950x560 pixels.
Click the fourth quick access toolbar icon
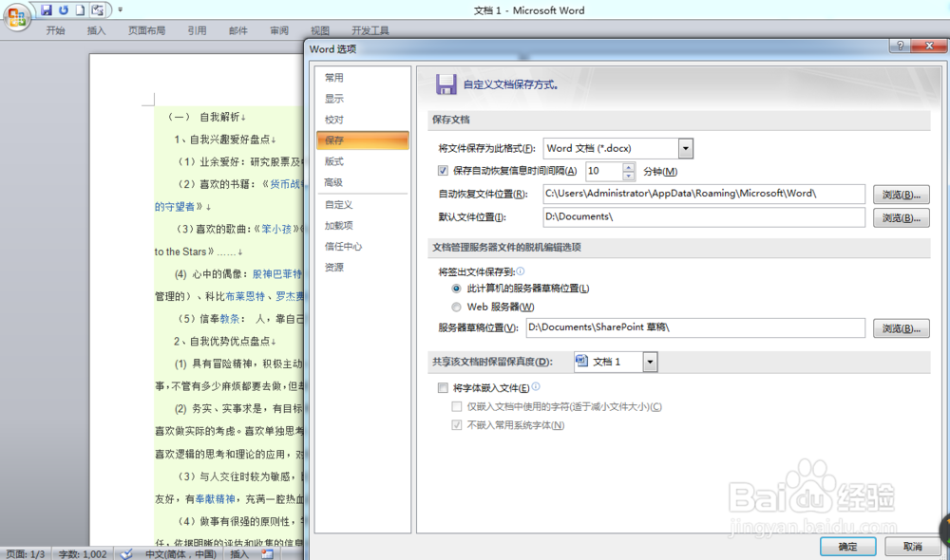tap(97, 9)
